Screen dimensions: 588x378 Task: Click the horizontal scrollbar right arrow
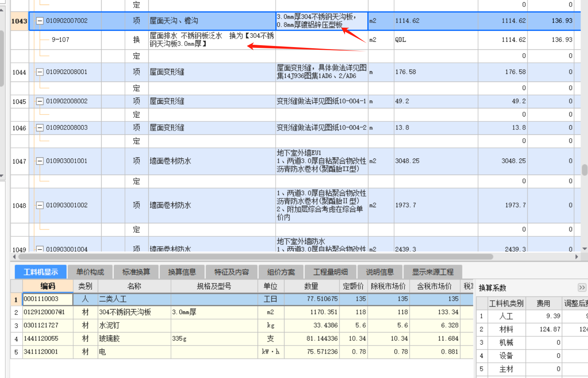[577, 257]
